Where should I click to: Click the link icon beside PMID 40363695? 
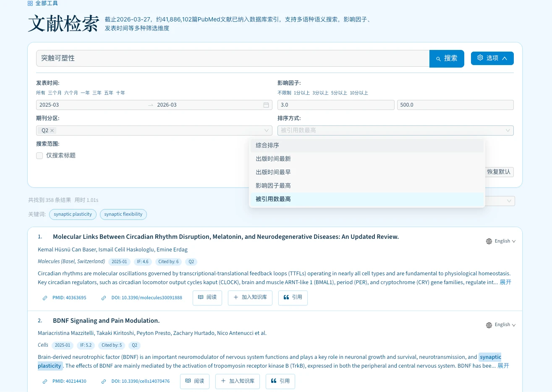click(x=45, y=298)
